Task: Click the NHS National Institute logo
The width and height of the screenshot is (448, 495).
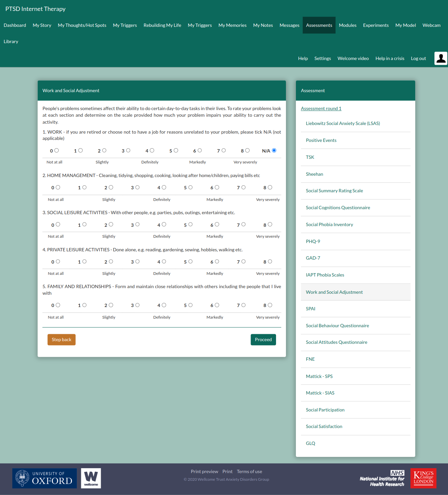Action: (x=382, y=478)
